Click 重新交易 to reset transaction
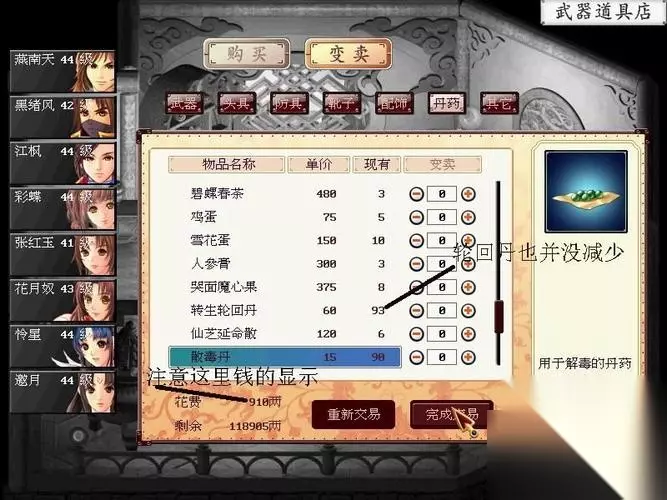Screen dimensions: 667x500 [x=353, y=414]
